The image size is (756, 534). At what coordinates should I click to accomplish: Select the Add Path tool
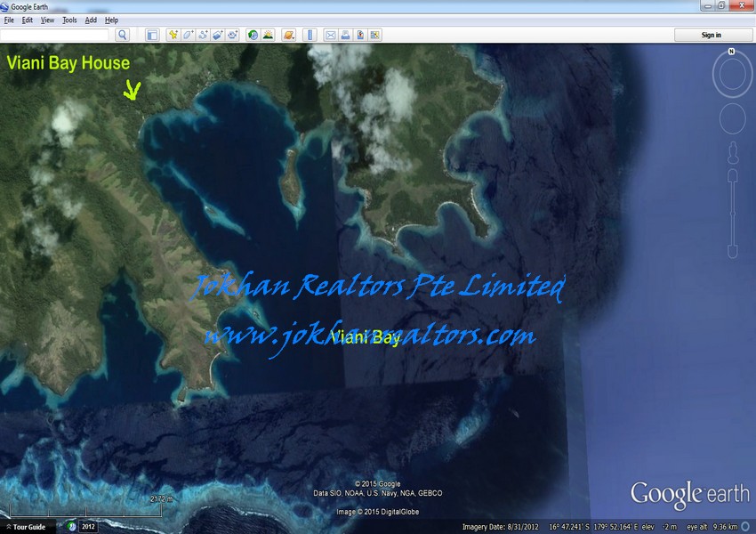coord(204,35)
